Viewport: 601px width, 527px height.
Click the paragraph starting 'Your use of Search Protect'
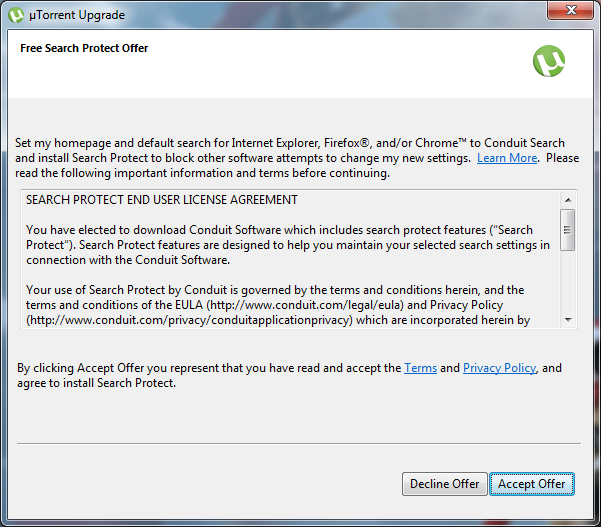278,305
